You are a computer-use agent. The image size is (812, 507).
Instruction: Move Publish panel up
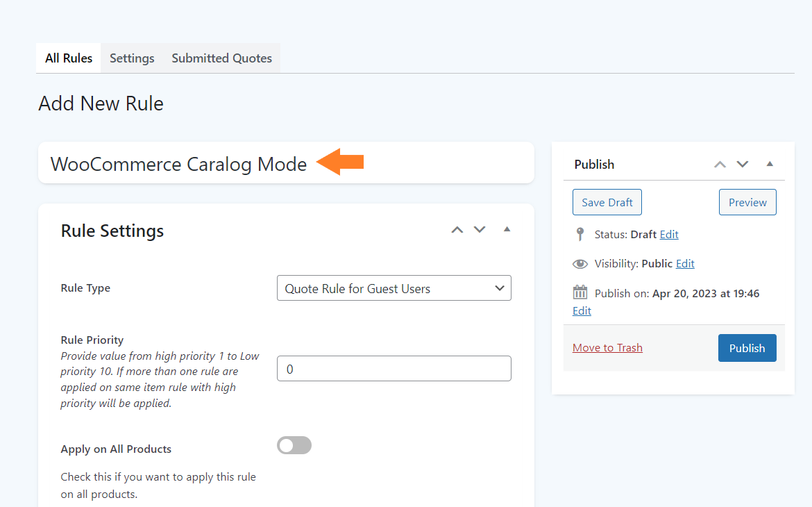coord(720,165)
